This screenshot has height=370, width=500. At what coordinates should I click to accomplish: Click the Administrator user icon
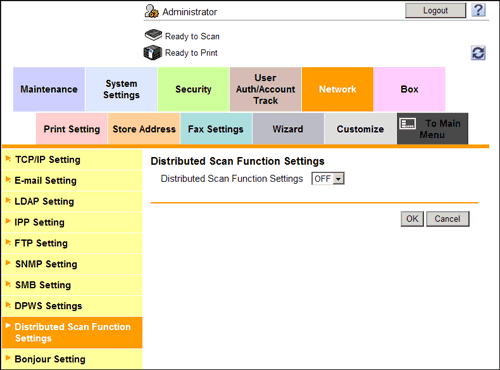coord(152,11)
